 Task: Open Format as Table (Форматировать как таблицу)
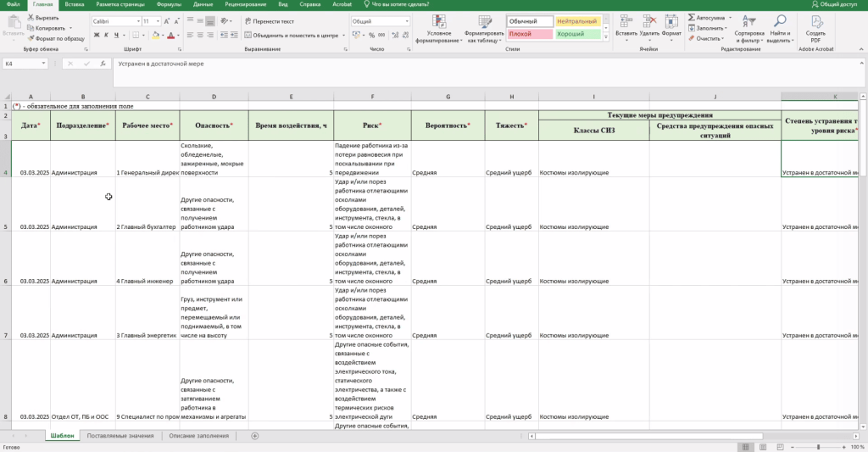[484, 29]
